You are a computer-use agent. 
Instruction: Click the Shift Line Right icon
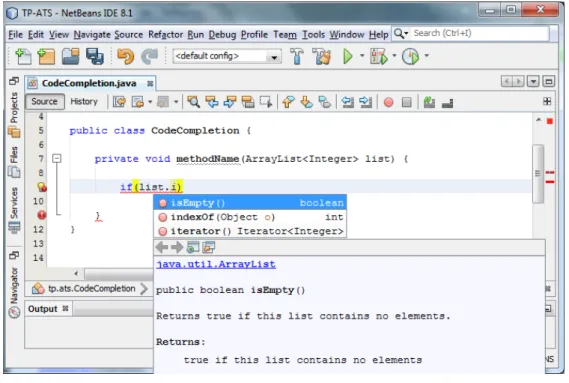coord(366,102)
